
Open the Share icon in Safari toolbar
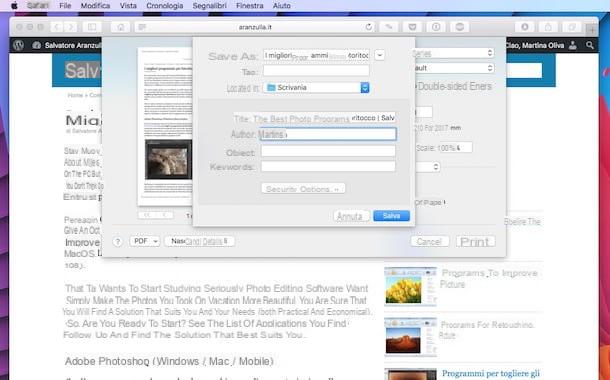click(x=548, y=27)
